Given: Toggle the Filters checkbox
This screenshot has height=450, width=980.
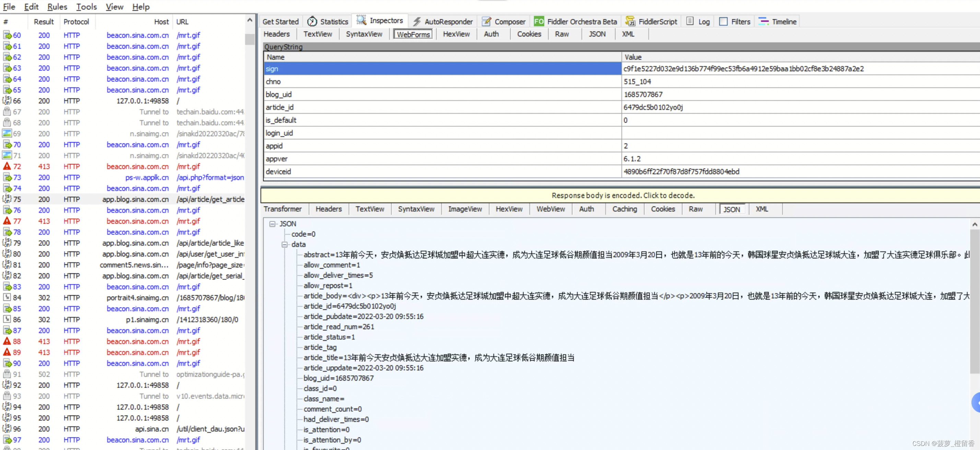Looking at the screenshot, I should pos(723,21).
